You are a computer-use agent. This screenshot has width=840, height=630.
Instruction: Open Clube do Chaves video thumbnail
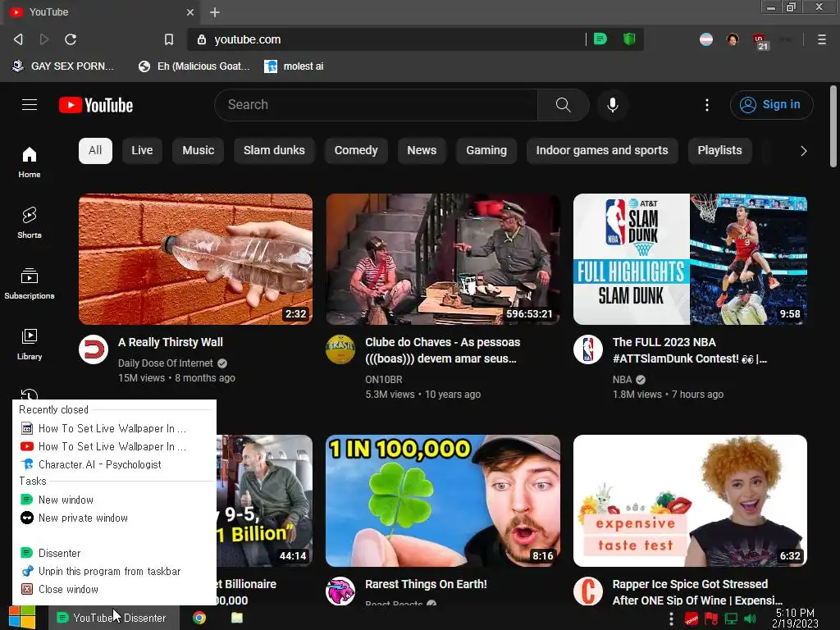(x=443, y=258)
